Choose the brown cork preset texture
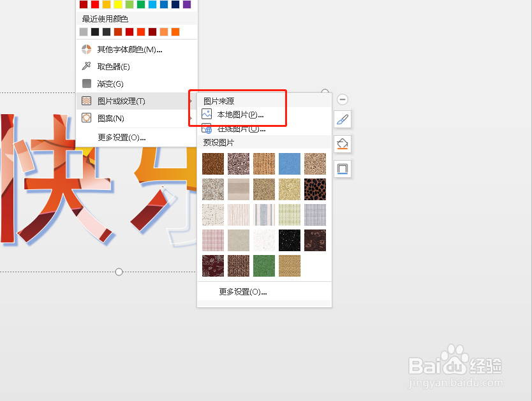The height and width of the screenshot is (401, 532). [x=213, y=164]
